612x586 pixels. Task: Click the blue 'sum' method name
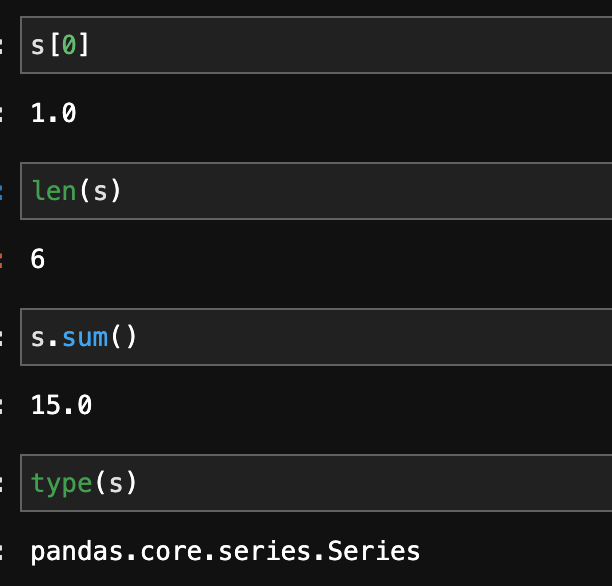coord(85,337)
